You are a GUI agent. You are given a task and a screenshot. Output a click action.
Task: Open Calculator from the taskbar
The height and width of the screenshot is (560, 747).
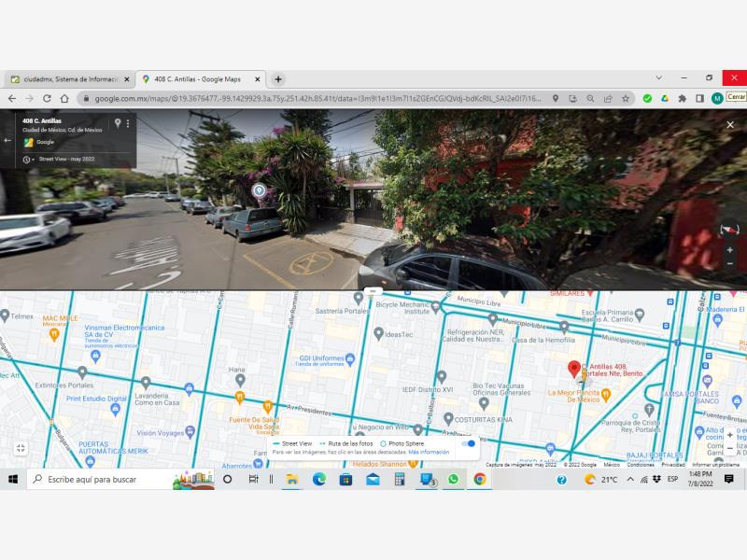click(400, 479)
